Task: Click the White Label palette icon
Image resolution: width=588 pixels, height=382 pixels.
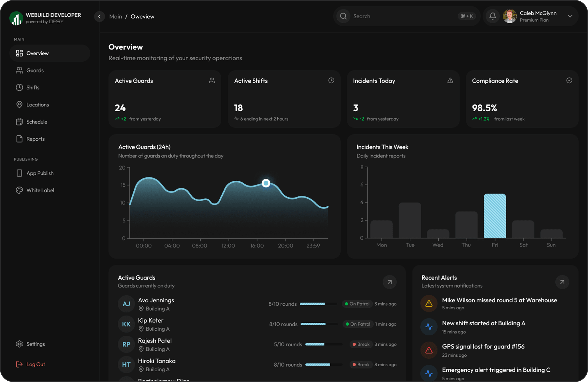Action: [x=19, y=190]
